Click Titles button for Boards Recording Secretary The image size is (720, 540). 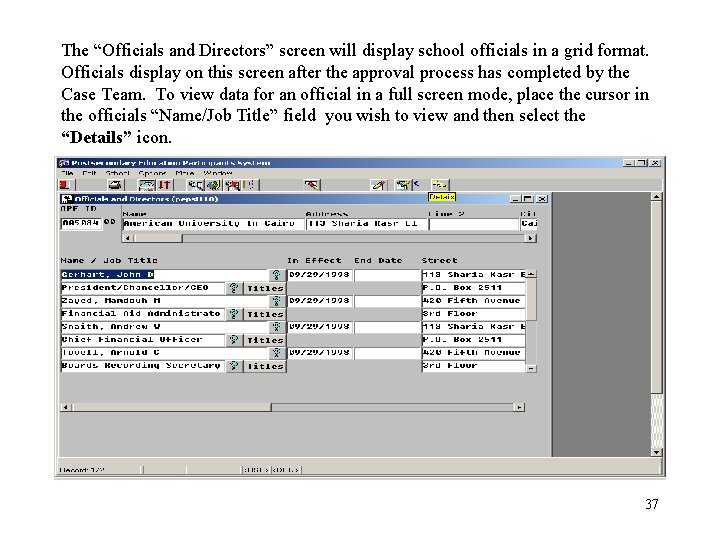[264, 366]
